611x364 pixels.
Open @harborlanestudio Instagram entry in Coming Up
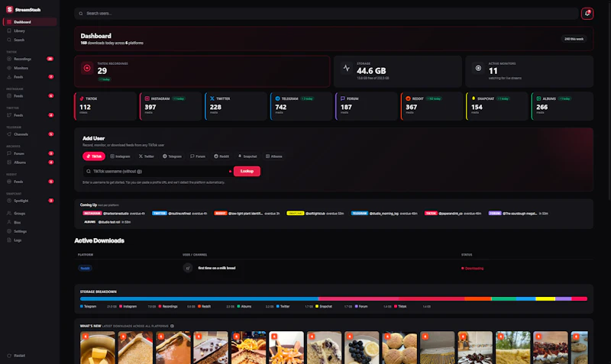[x=114, y=214]
